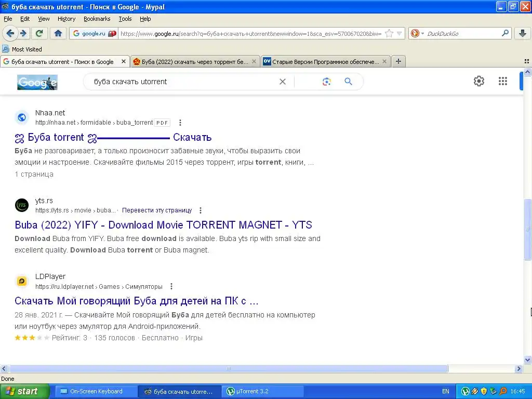Open the URL history dropdown arrow

[x=400, y=33]
